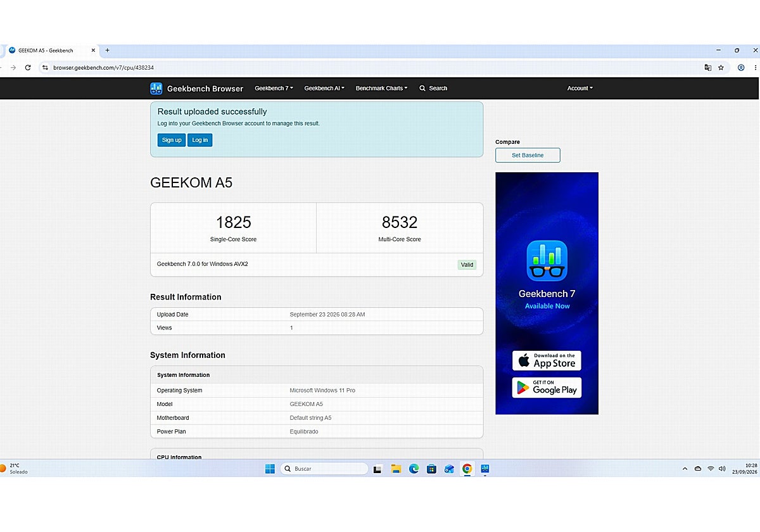Image resolution: width=760 pixels, height=532 pixels.
Task: Open the Benchmark Charts dropdown
Action: (x=381, y=89)
